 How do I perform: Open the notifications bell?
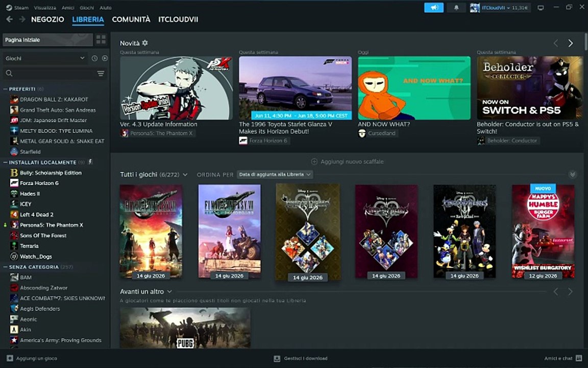tap(456, 8)
